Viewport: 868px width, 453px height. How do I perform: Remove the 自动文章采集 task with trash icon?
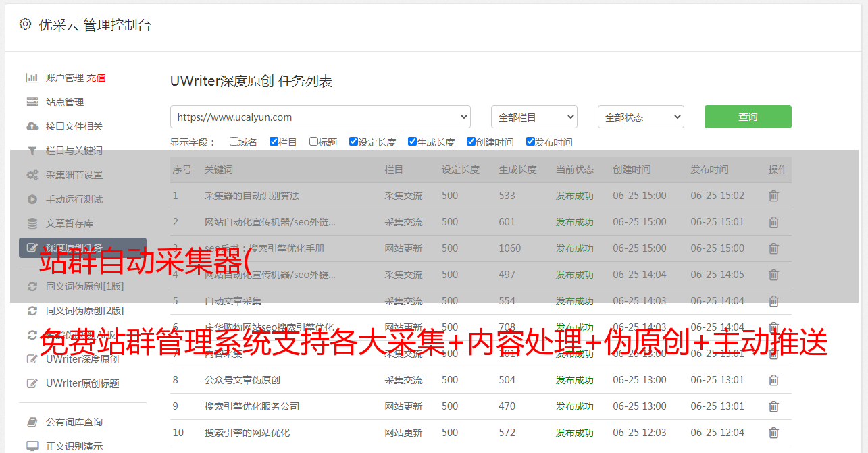(x=773, y=301)
